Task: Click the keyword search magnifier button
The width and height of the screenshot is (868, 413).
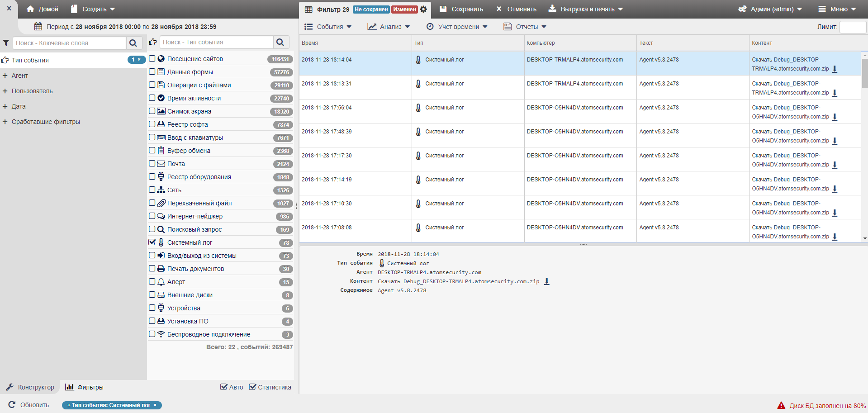Action: coord(133,43)
